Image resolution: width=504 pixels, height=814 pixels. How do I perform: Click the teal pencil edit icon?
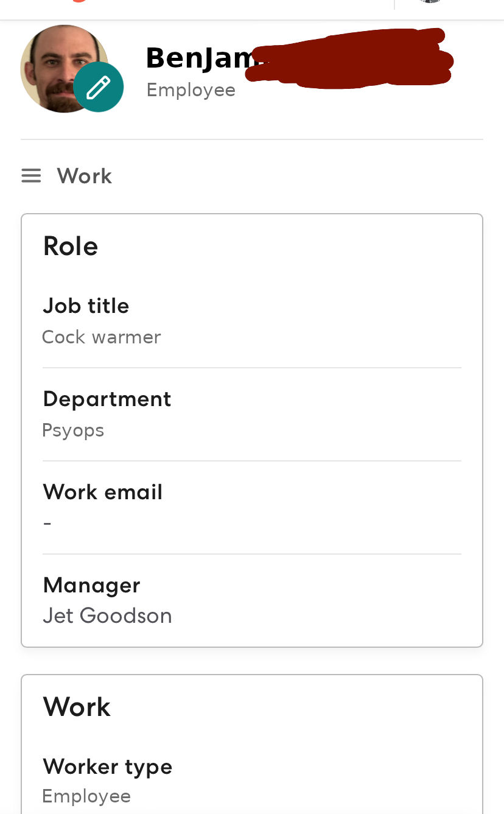[x=99, y=87]
